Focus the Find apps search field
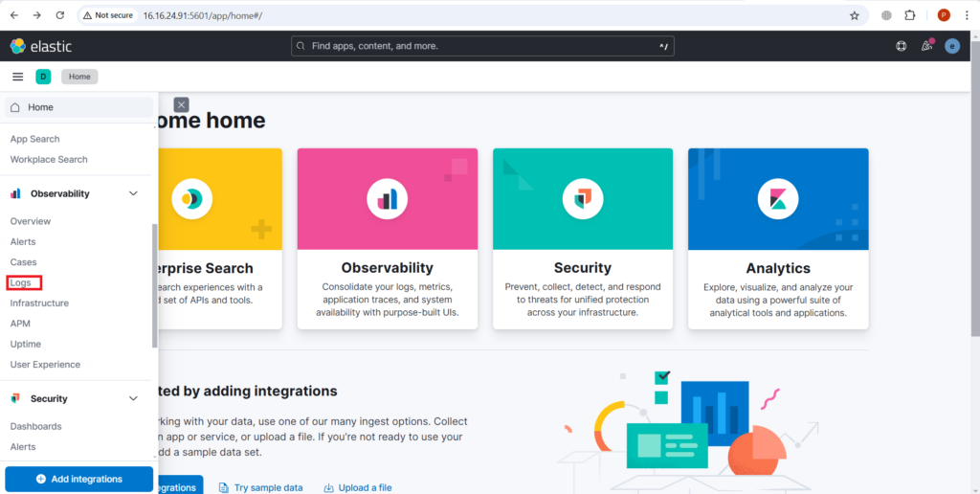The height and width of the screenshot is (494, 980). [x=482, y=46]
